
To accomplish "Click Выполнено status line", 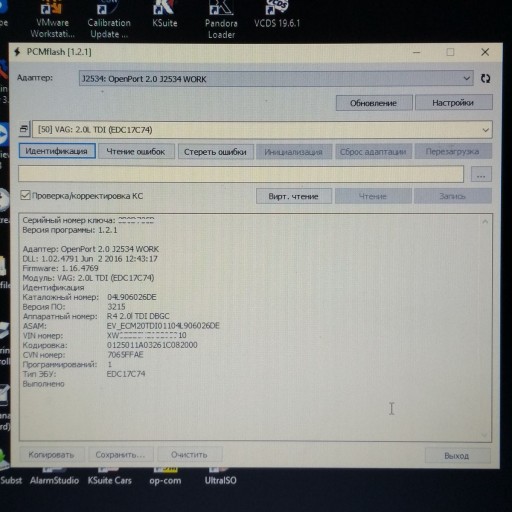I will 44,384.
